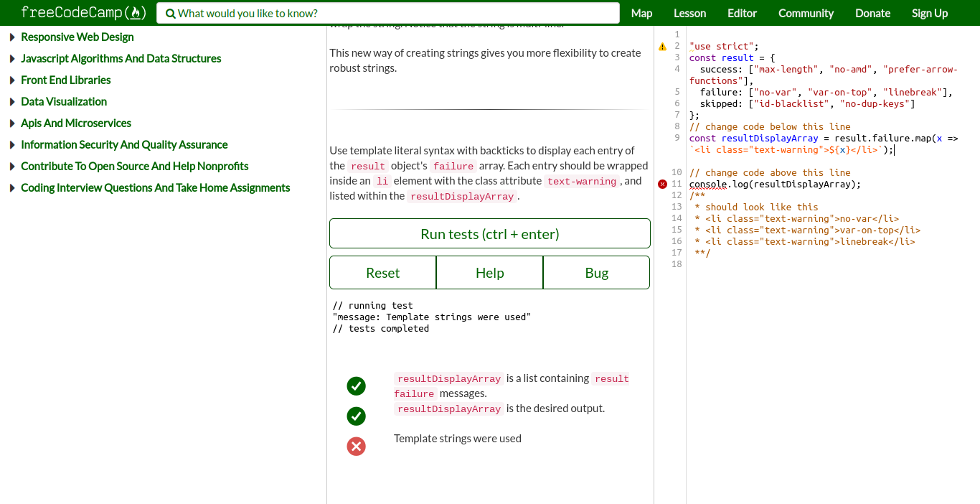Image resolution: width=980 pixels, height=504 pixels.
Task: Open Information Security And Quality Assurance link
Action: 124,145
